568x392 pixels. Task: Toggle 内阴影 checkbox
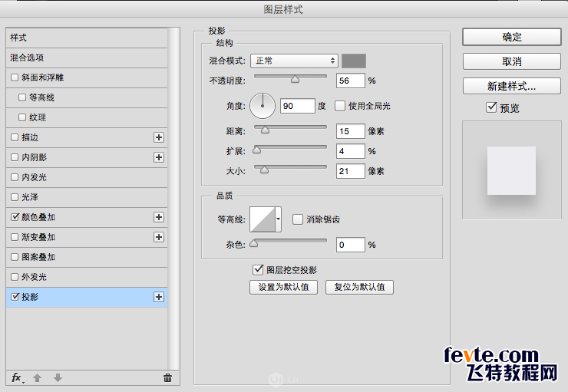click(x=15, y=157)
